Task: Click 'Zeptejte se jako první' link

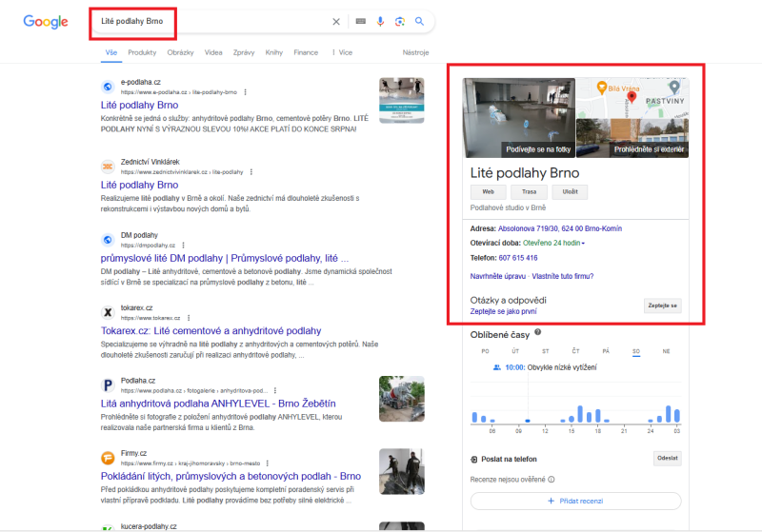Action: 504,311
